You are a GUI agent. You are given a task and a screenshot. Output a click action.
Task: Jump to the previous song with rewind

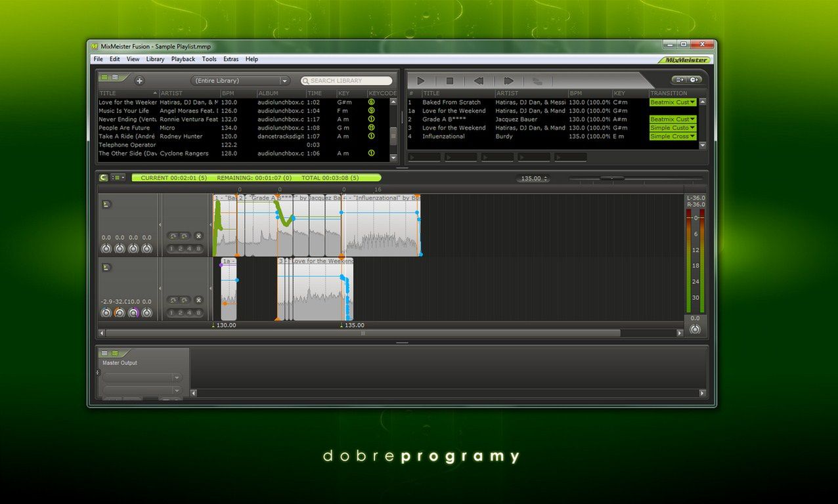pos(479,81)
